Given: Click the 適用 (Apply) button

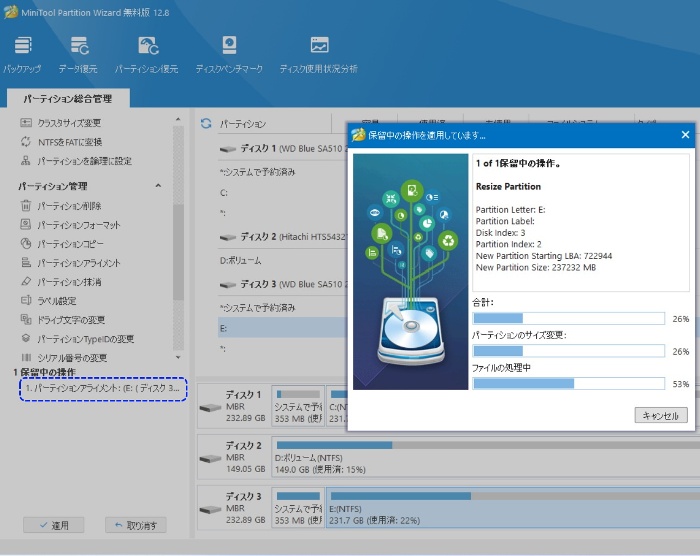Looking at the screenshot, I should click(54, 525).
